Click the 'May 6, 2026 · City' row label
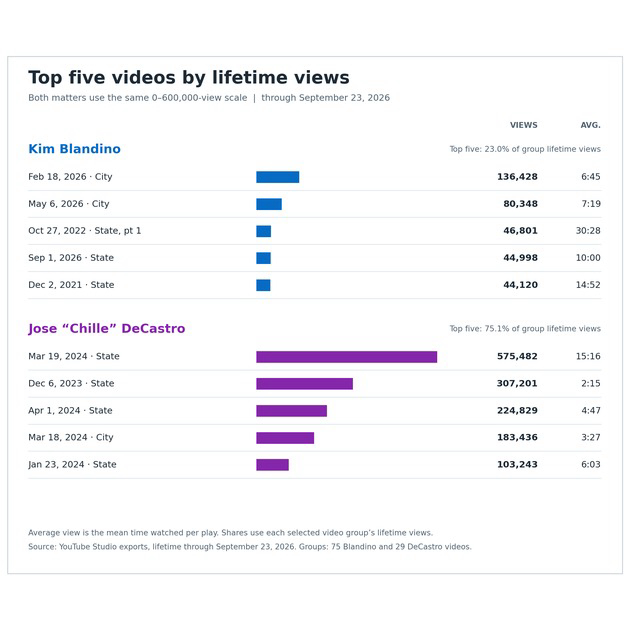 point(69,204)
